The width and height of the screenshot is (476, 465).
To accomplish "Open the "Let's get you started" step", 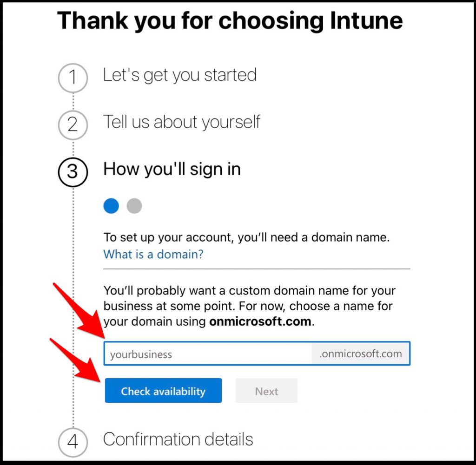I will 180,75.
